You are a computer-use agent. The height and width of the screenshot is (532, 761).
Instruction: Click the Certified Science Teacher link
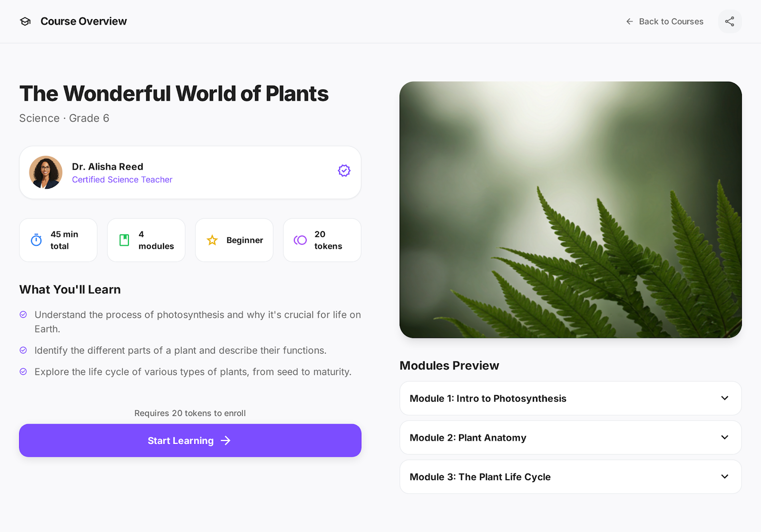[x=122, y=180]
